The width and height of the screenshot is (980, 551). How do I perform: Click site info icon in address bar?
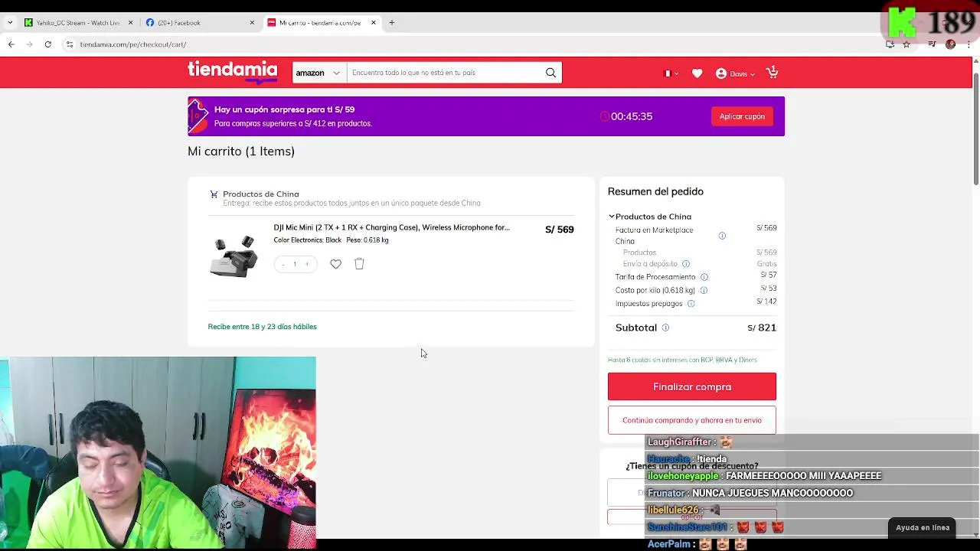pos(70,44)
